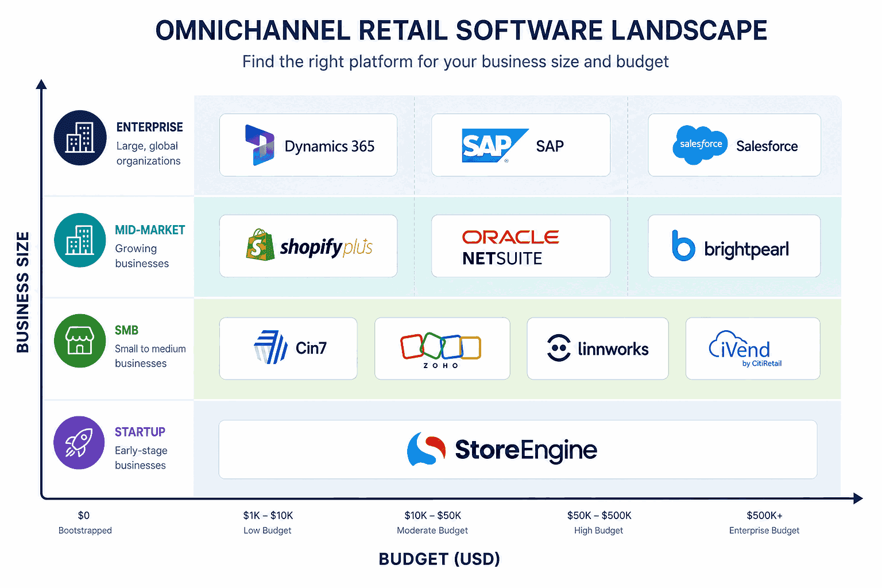Open the wide StoreEngine card

(518, 450)
